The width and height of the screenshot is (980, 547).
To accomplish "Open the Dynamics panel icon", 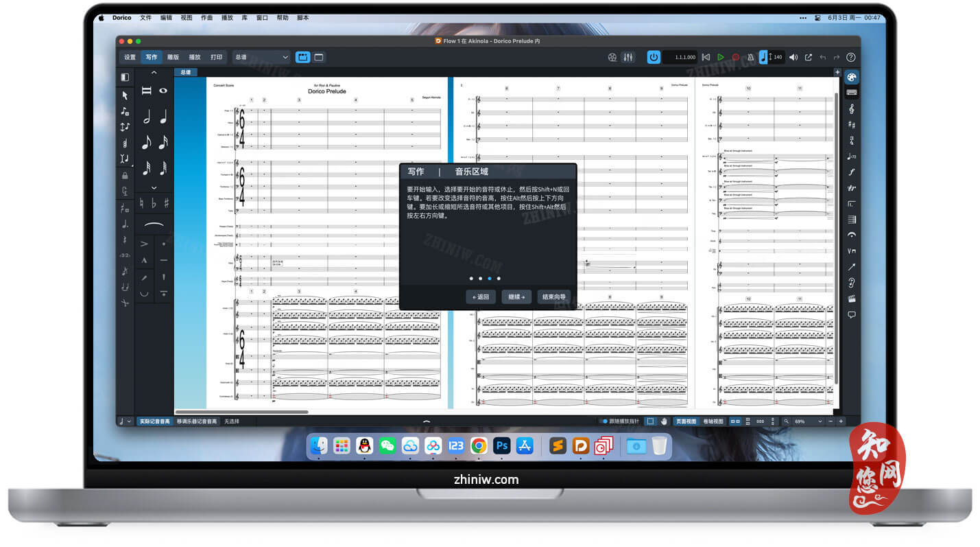I will click(852, 172).
